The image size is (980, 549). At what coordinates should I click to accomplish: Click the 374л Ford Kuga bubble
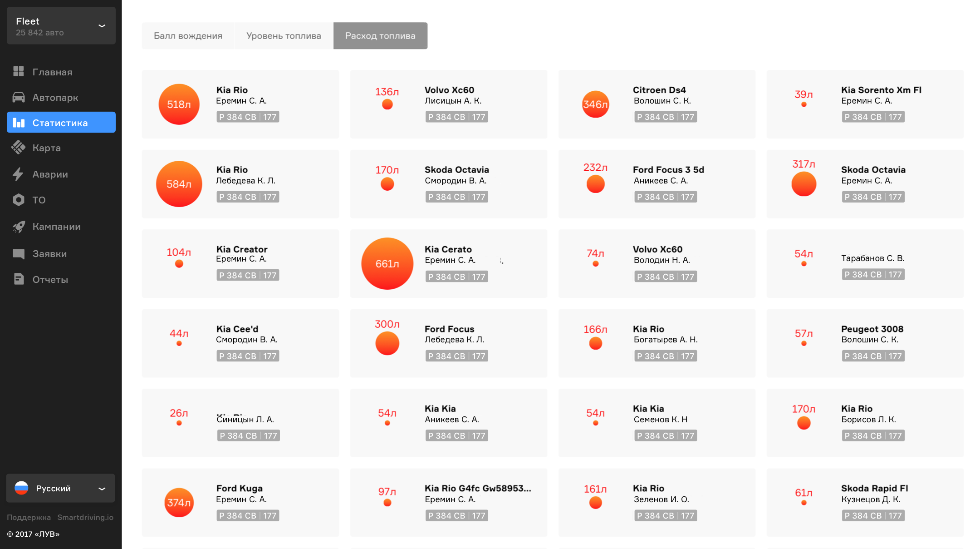(x=179, y=502)
